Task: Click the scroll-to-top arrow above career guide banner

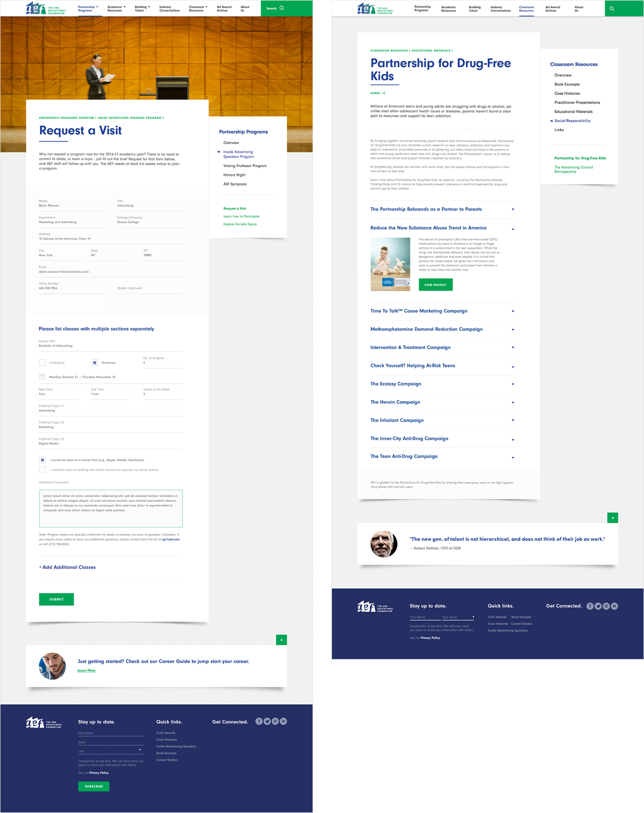Action: 281,640
